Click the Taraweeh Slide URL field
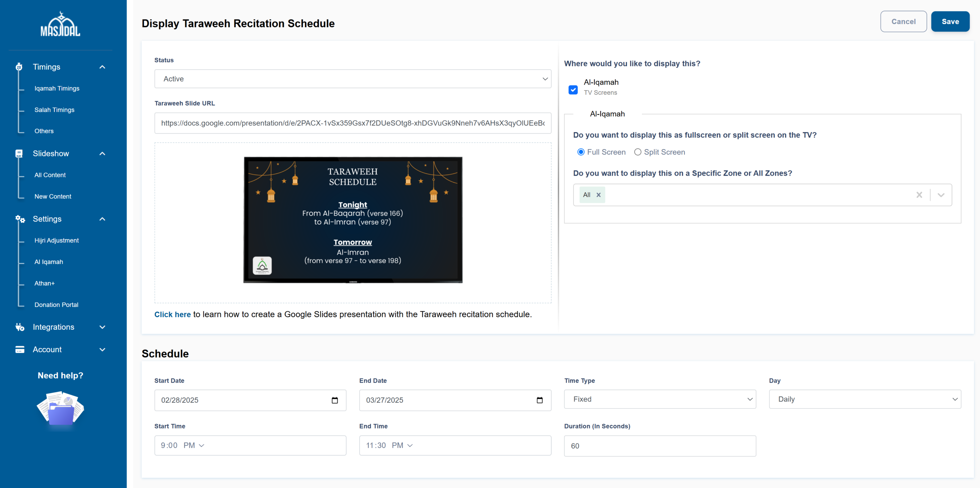The height and width of the screenshot is (488, 980). tap(352, 123)
